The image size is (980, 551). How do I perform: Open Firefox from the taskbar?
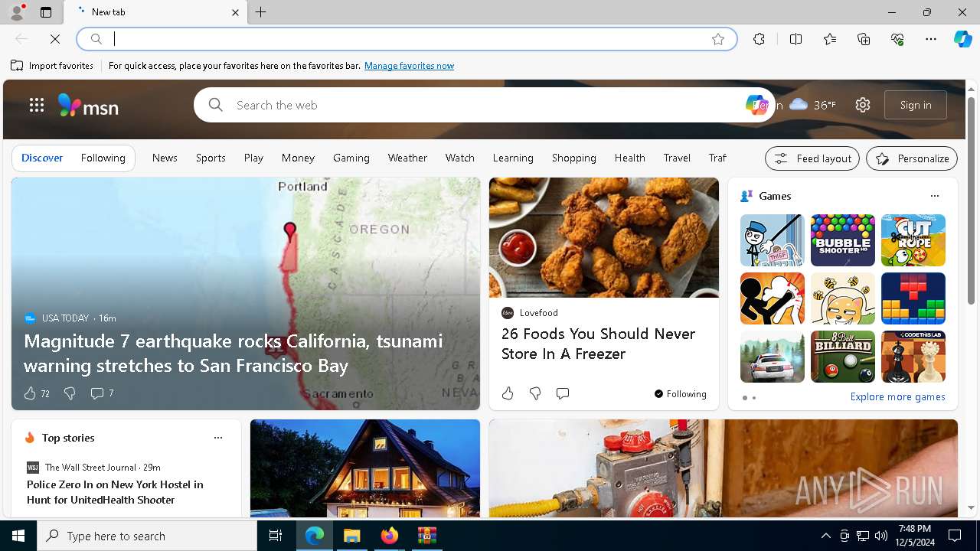tap(390, 536)
